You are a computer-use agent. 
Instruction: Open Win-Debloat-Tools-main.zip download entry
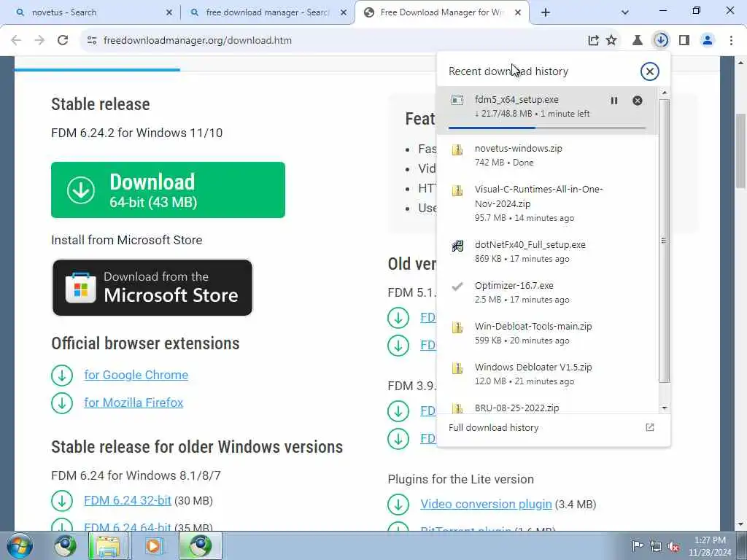pyautogui.click(x=547, y=333)
